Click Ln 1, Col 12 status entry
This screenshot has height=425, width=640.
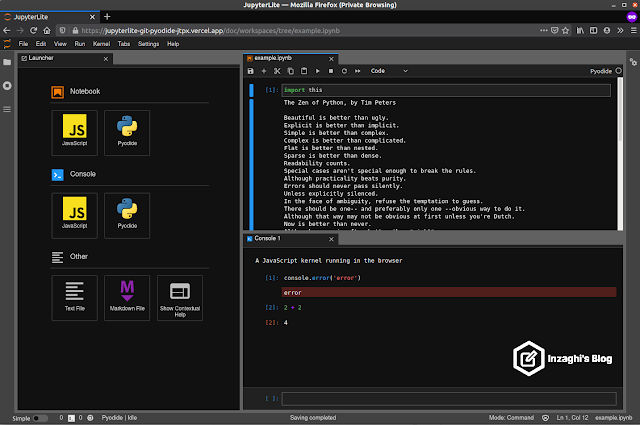pyautogui.click(x=572, y=418)
